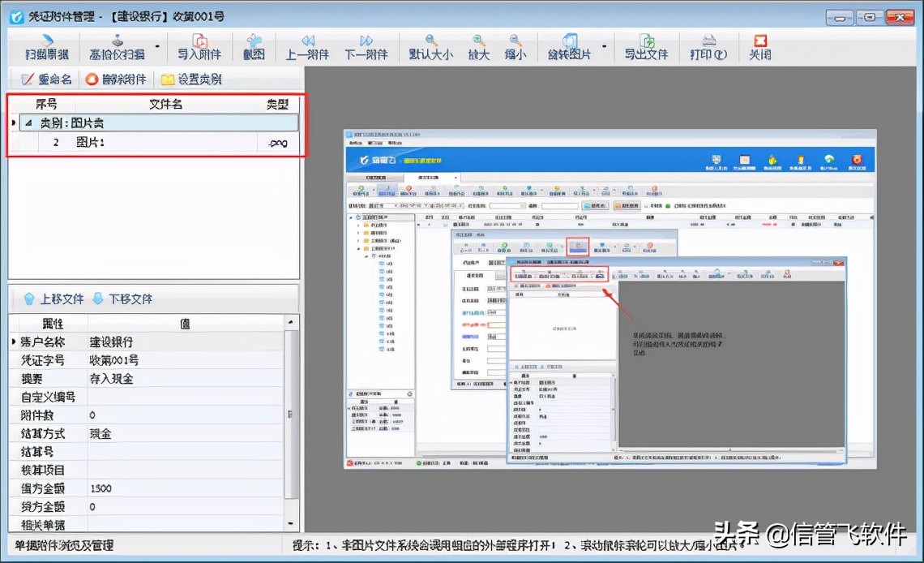Click 导出文件 export file icon
924x563 pixels.
click(647, 46)
